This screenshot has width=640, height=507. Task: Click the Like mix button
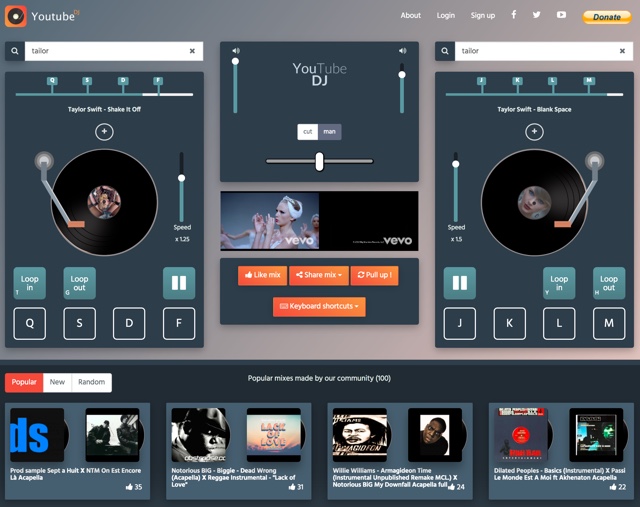tap(262, 275)
